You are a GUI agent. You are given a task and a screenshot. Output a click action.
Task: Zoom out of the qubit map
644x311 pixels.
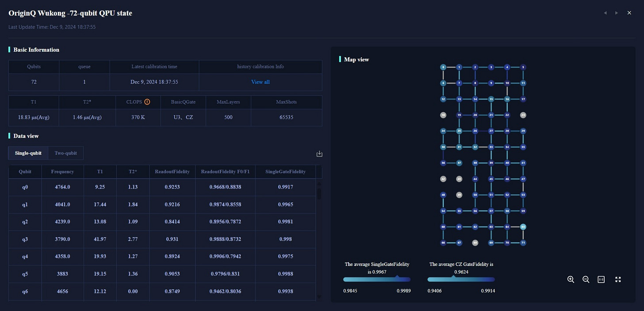coord(586,279)
